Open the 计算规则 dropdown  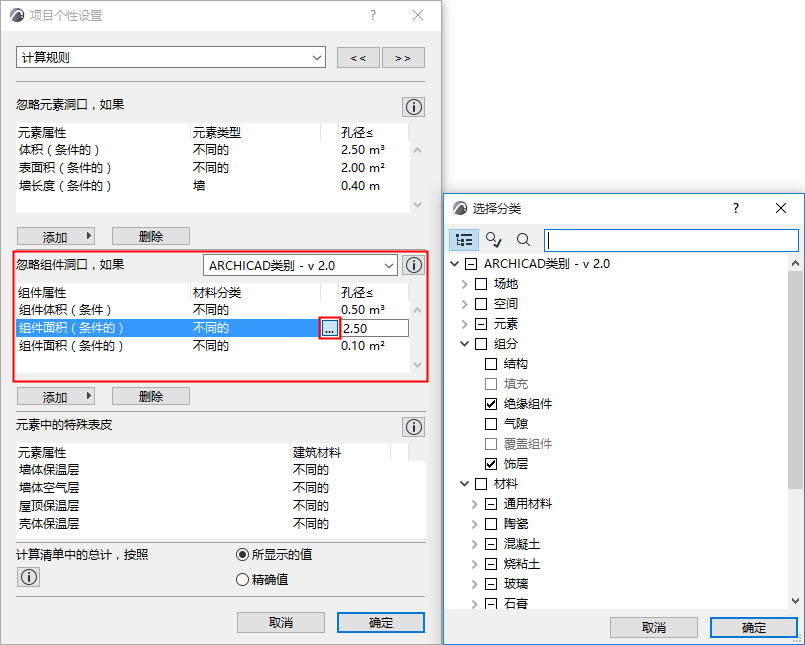pyautogui.click(x=171, y=57)
